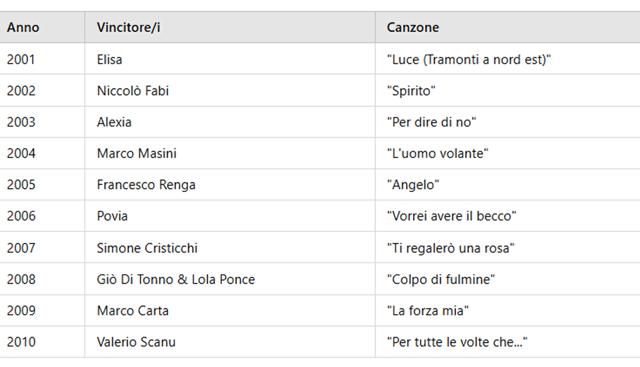Screen dimensions: 640x367
Task: Click the year 2008 cell
Action: [x=21, y=280]
